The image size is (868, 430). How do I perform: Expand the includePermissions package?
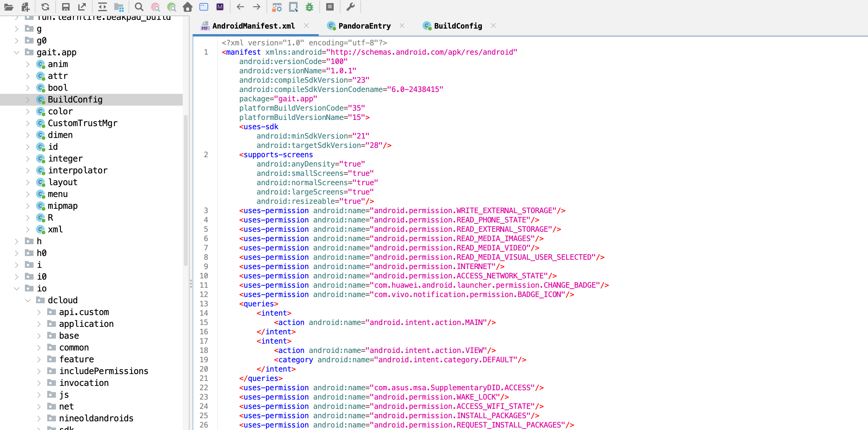(39, 371)
